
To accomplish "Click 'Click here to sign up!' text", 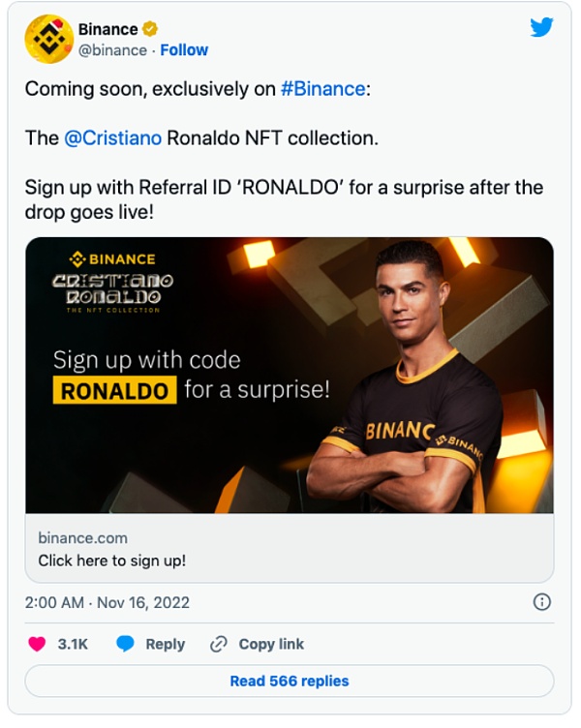I will click(x=111, y=560).
